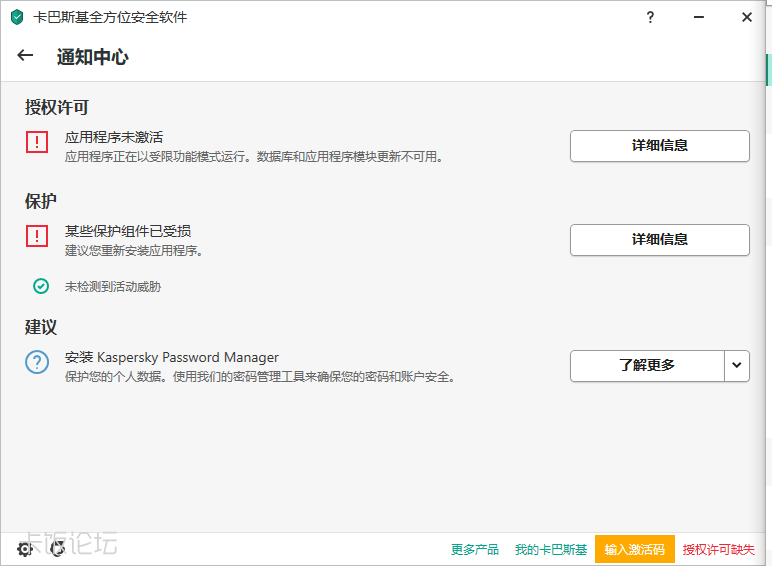The height and width of the screenshot is (566, 772).
Task: Click the 通知中心 page title
Action: point(93,57)
